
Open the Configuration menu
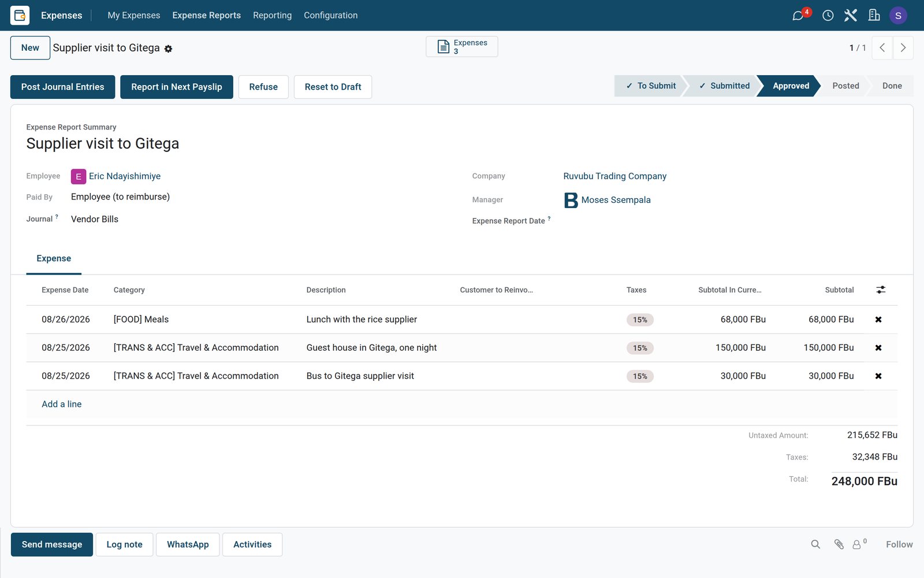pyautogui.click(x=331, y=16)
